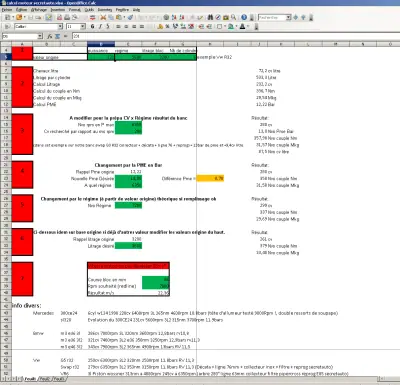The width and height of the screenshot is (400, 385).
Task: Activate the Format Paintbrush icon
Action: (130, 17)
